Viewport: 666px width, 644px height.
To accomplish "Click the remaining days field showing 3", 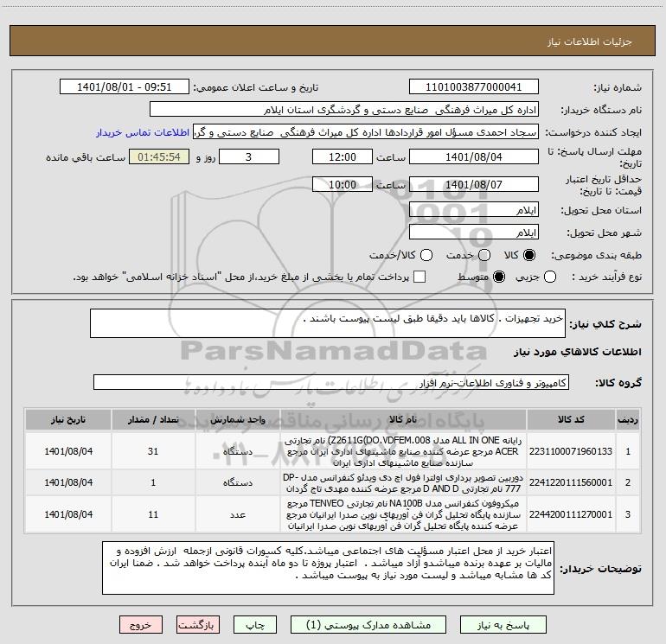I will pos(249,156).
